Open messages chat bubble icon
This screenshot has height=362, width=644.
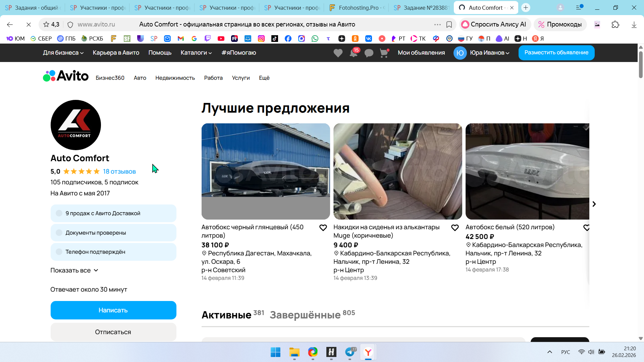(x=369, y=53)
